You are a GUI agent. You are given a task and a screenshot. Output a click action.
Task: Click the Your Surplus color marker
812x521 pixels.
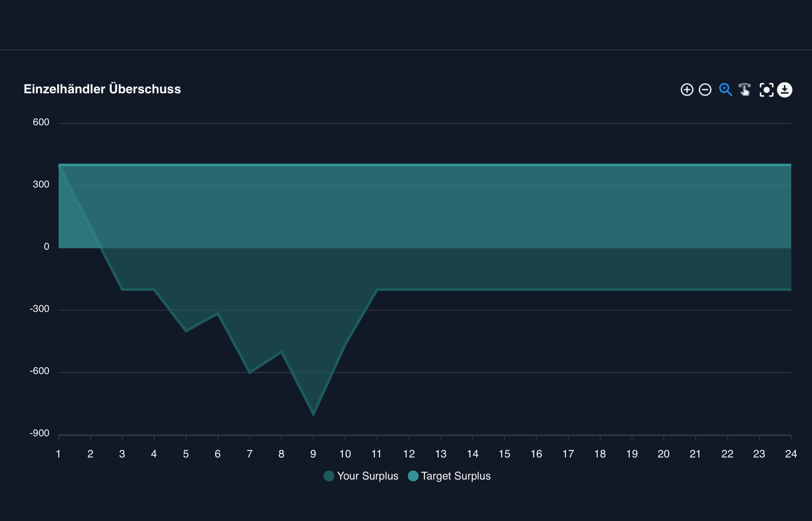point(329,476)
